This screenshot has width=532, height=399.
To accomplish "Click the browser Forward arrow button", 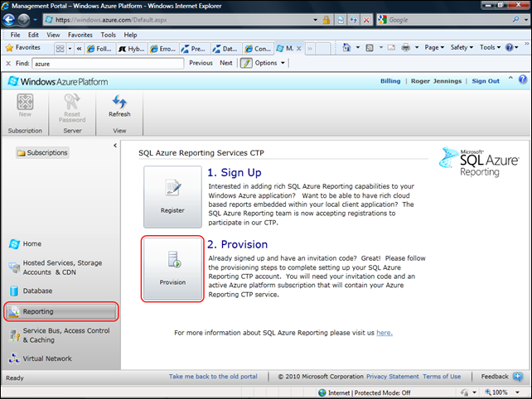I will coord(23,20).
